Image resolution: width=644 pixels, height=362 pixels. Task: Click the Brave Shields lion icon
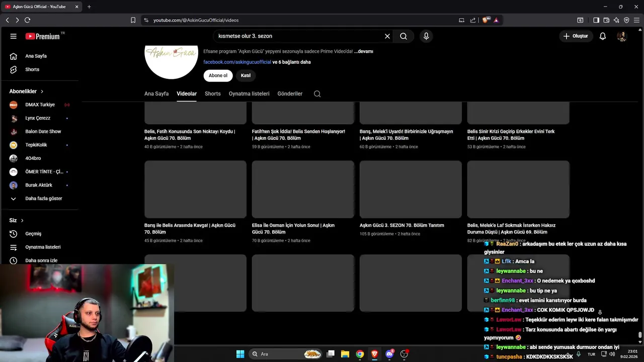[486, 20]
